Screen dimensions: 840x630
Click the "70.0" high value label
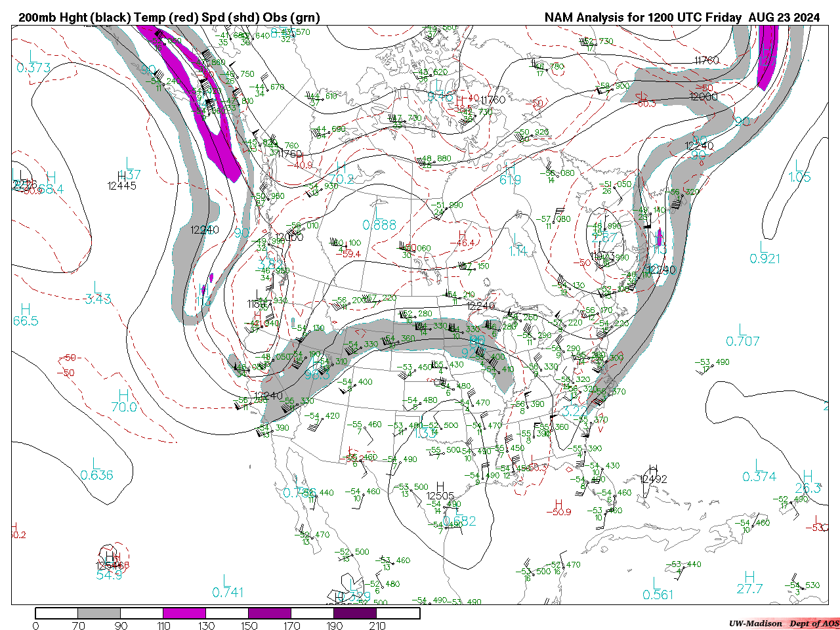[123, 408]
